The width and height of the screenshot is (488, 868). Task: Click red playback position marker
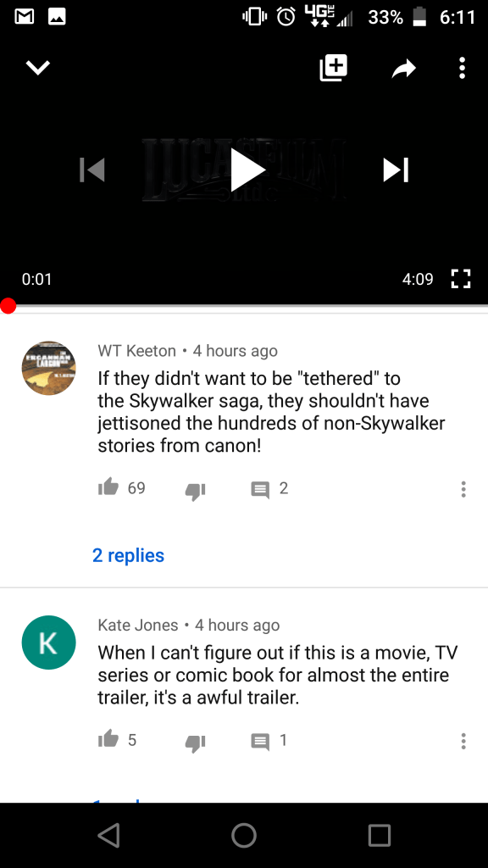coord(8,305)
